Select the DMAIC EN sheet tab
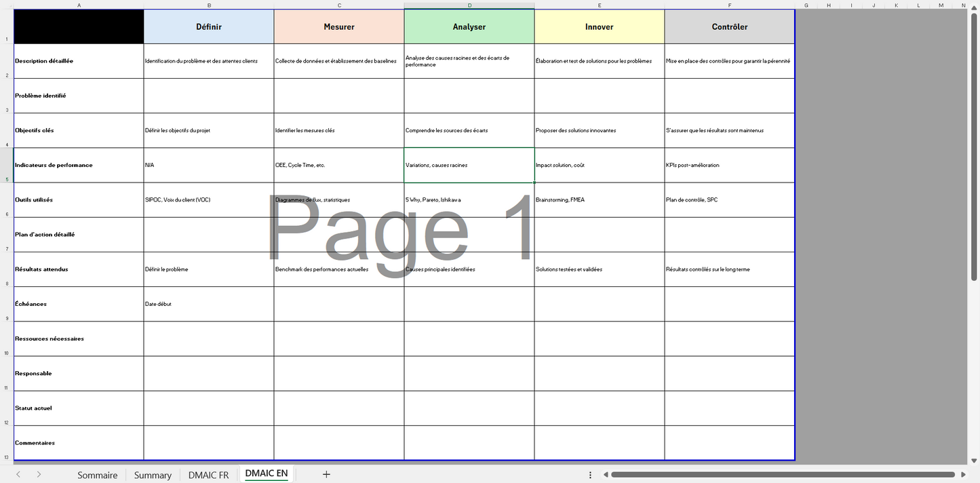980x483 pixels. click(x=267, y=474)
